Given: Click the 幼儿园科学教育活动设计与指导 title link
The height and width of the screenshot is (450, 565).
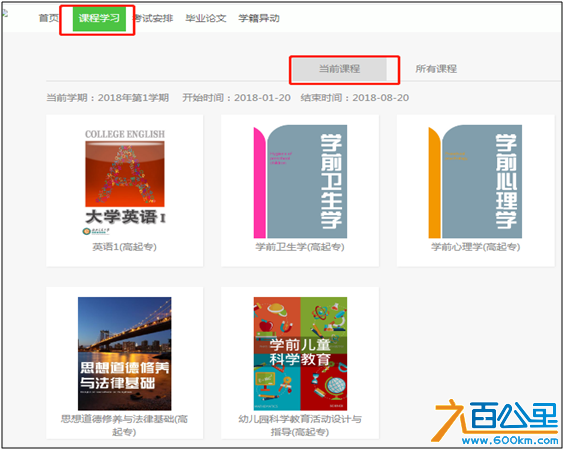Looking at the screenshot, I should pyautogui.click(x=300, y=425).
